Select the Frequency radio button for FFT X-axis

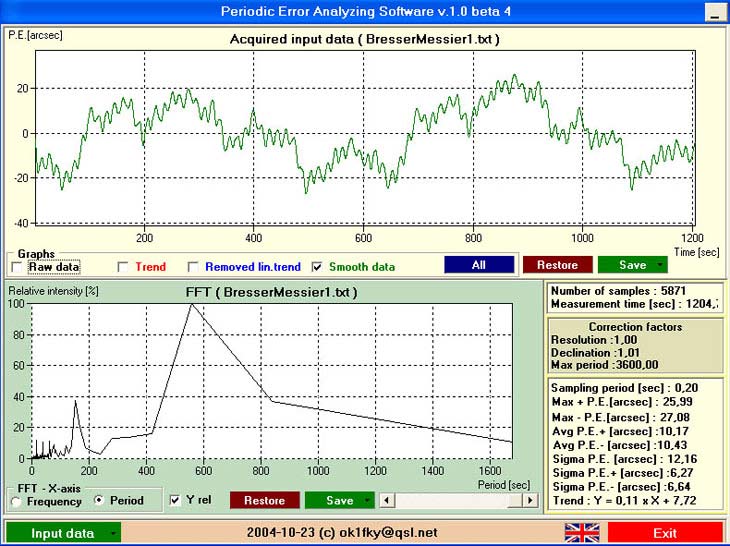coord(17,502)
